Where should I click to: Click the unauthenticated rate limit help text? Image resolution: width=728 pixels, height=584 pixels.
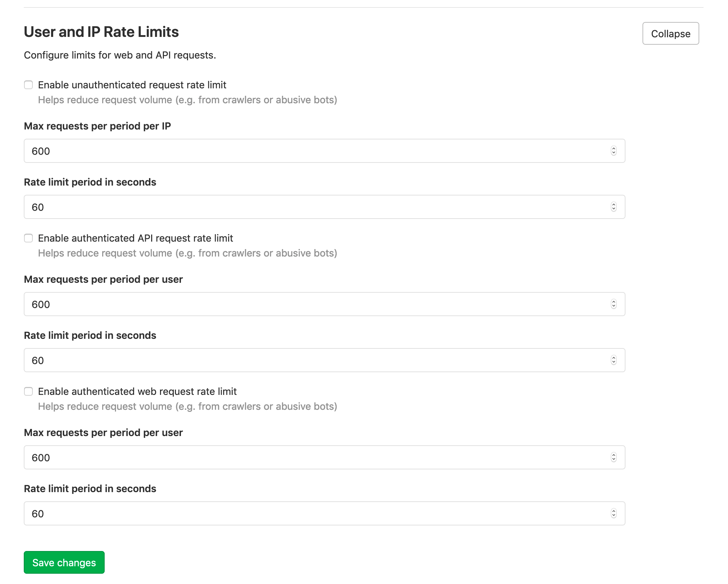187,100
